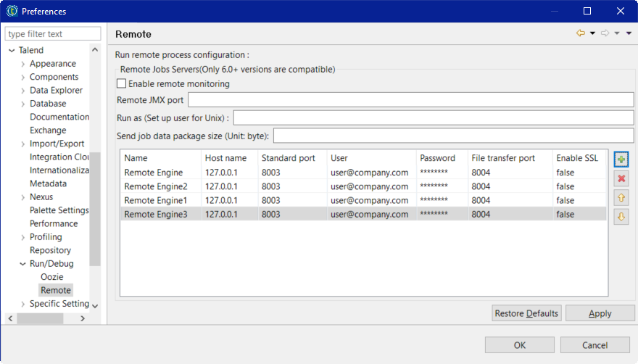Click the forward navigation arrow icon
This screenshot has height=364, width=638.
point(605,33)
